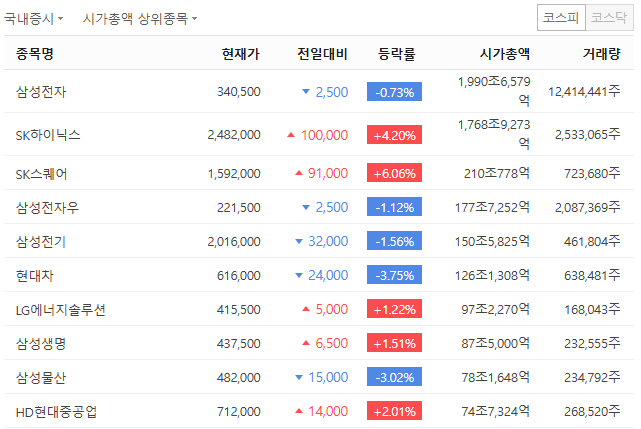The height and width of the screenshot is (429, 641).
Task: Click the 100,000 change value for SK하이닉스
Action: point(325,135)
